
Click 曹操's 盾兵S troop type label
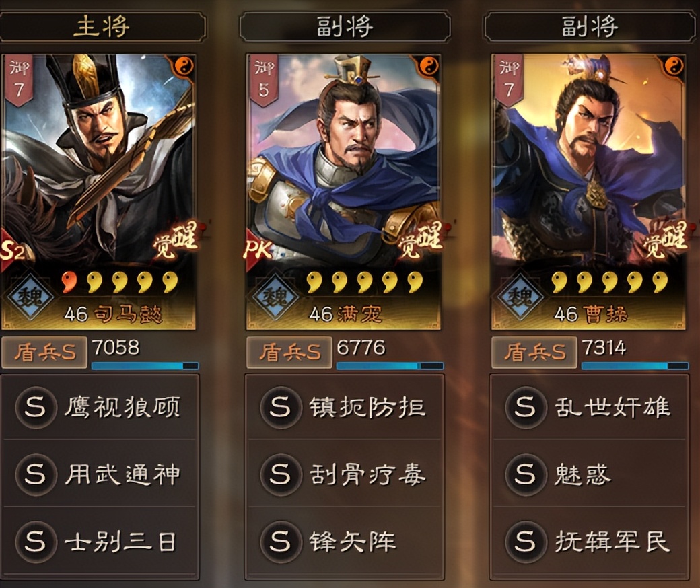534,353
